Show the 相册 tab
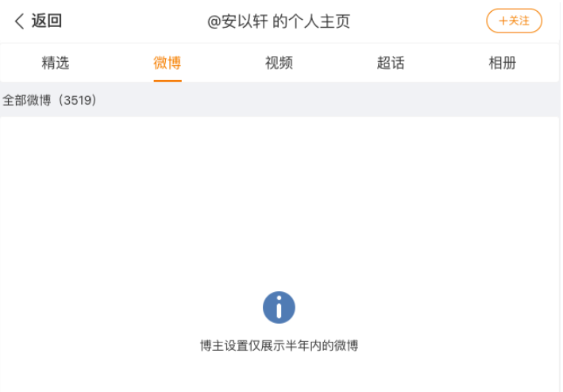This screenshot has width=563, height=392. (503, 63)
